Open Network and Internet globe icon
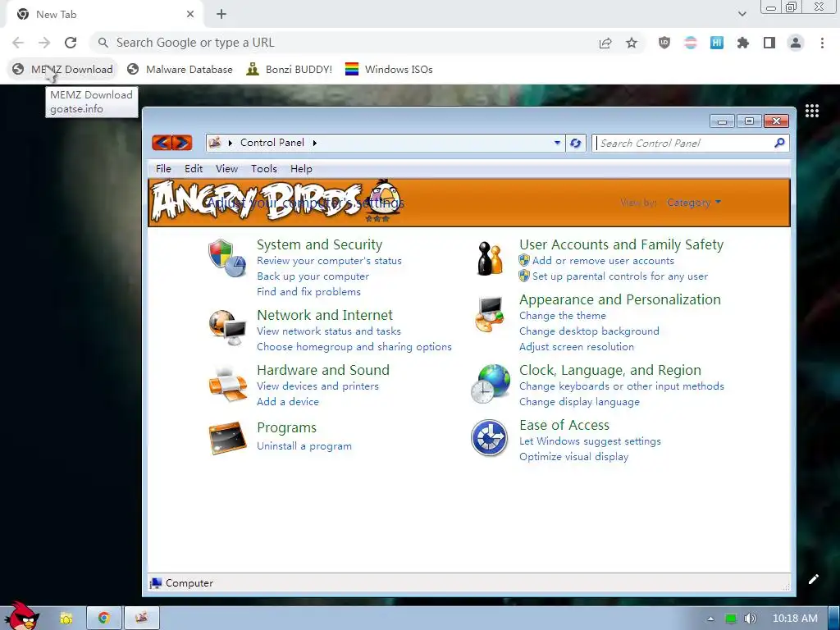The width and height of the screenshot is (840, 630). click(227, 327)
